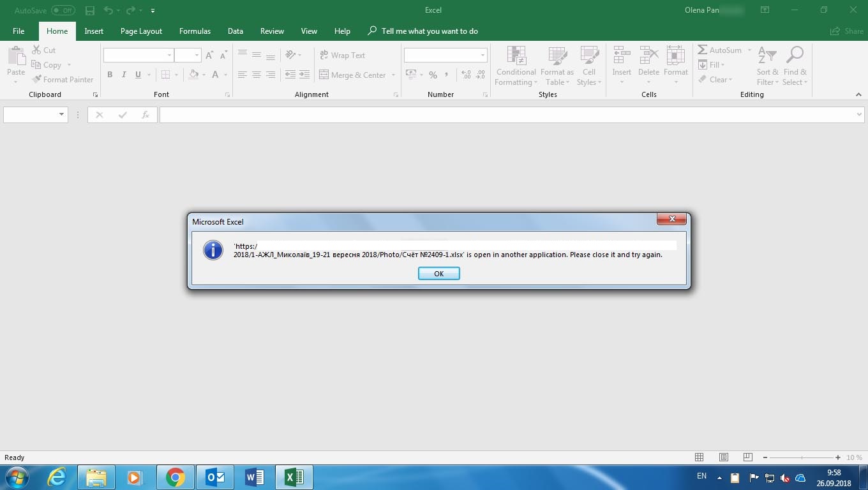This screenshot has height=490, width=868.
Task: Click Center alignment icon
Action: tap(257, 75)
